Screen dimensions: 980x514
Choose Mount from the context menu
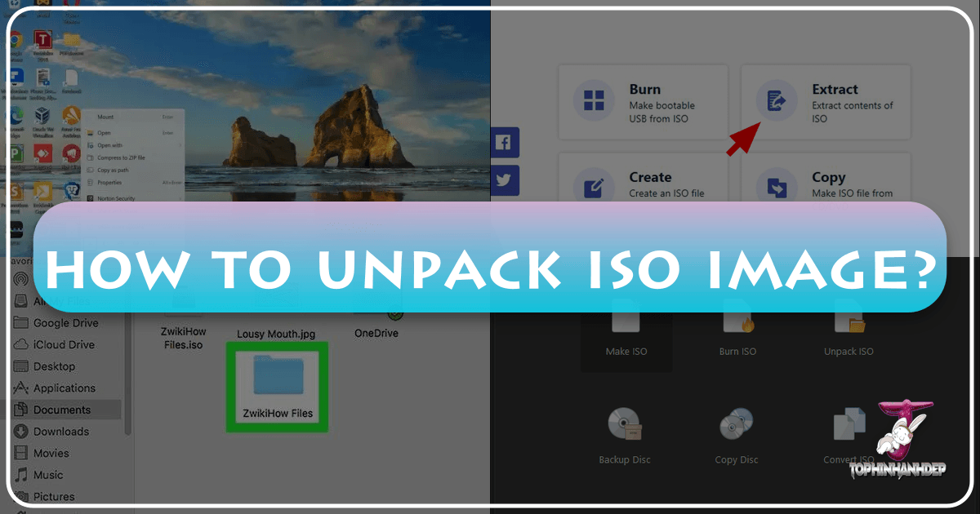point(105,117)
